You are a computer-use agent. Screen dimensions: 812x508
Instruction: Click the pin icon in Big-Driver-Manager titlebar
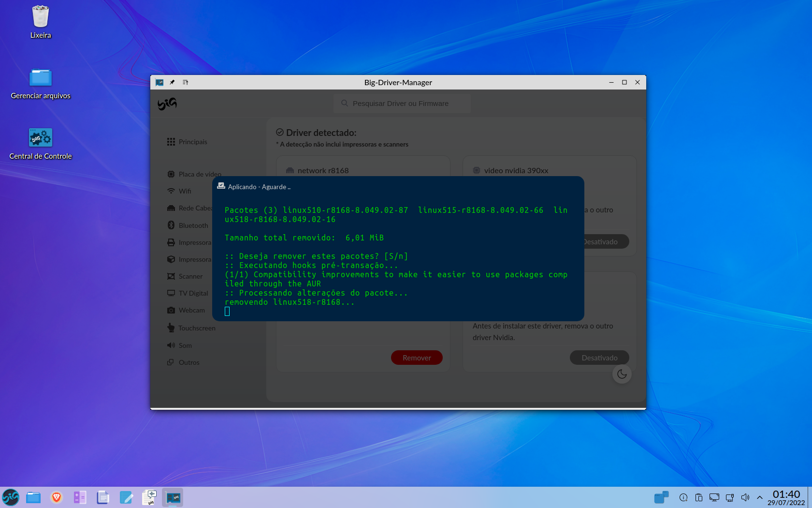pos(172,82)
